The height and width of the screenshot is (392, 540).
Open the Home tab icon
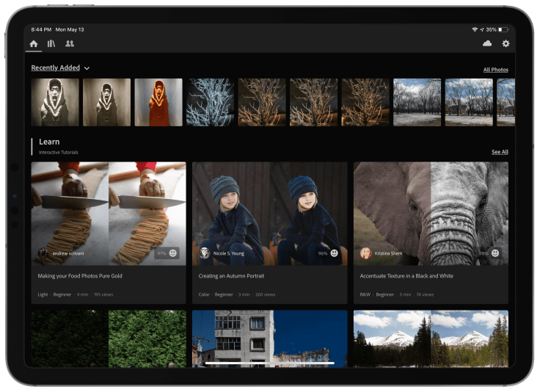[34, 44]
